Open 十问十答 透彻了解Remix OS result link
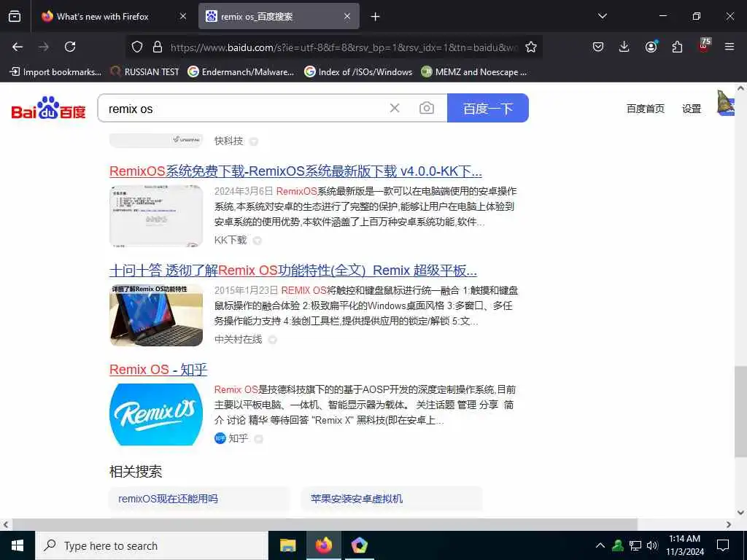The height and width of the screenshot is (560, 747). [293, 271]
